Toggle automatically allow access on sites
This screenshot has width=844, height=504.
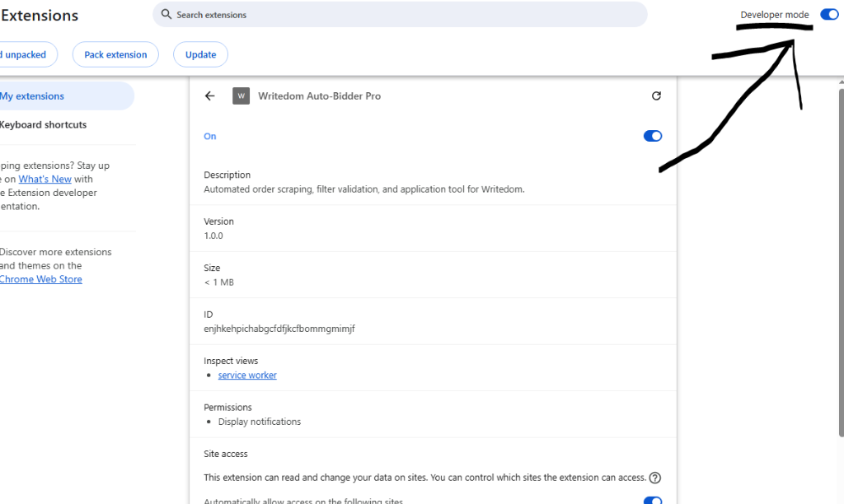coord(653,500)
